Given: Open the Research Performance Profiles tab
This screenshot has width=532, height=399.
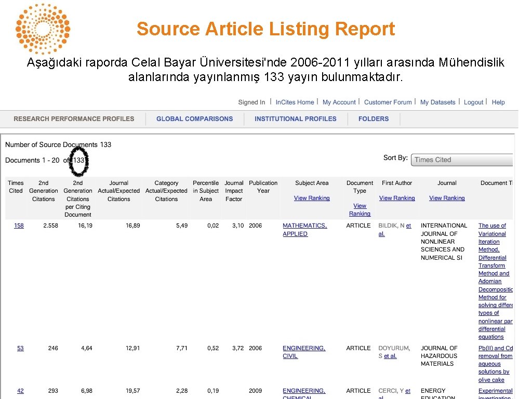Looking at the screenshot, I should [74, 119].
